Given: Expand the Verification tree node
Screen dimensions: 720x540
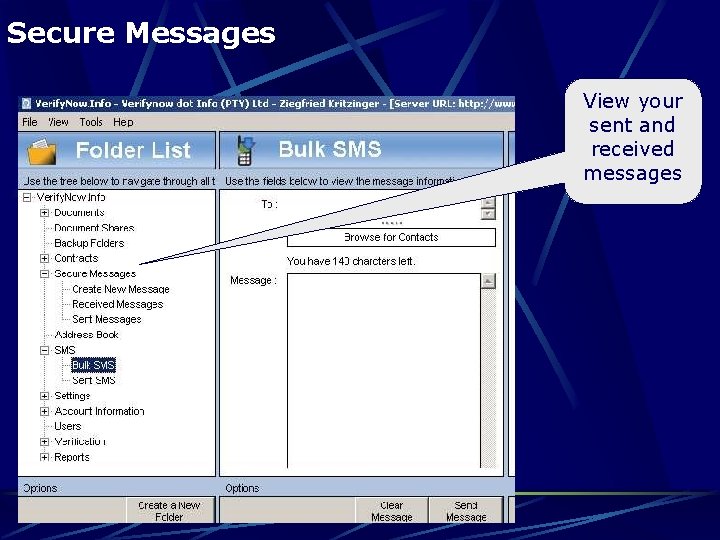Looking at the screenshot, I should pyautogui.click(x=45, y=442).
